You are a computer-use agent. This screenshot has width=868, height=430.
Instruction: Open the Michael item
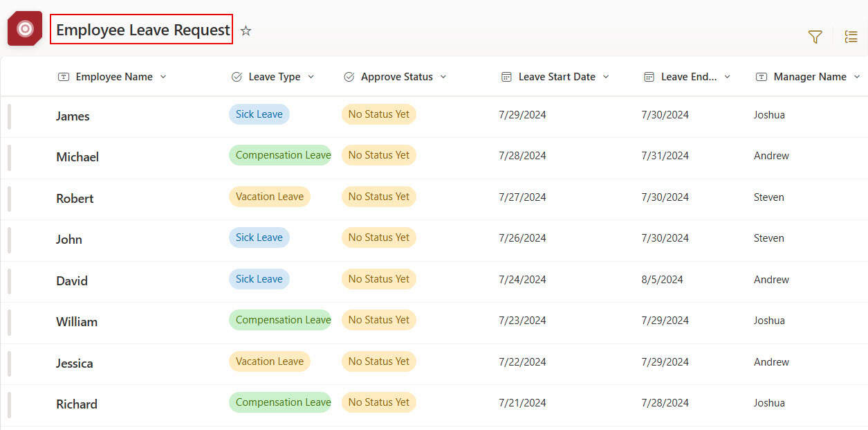point(77,157)
